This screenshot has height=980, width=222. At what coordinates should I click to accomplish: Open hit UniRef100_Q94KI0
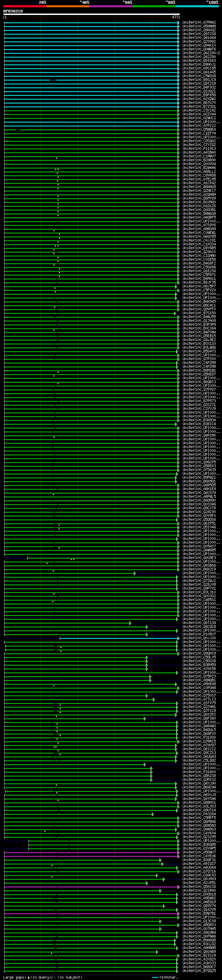[x=199, y=46]
